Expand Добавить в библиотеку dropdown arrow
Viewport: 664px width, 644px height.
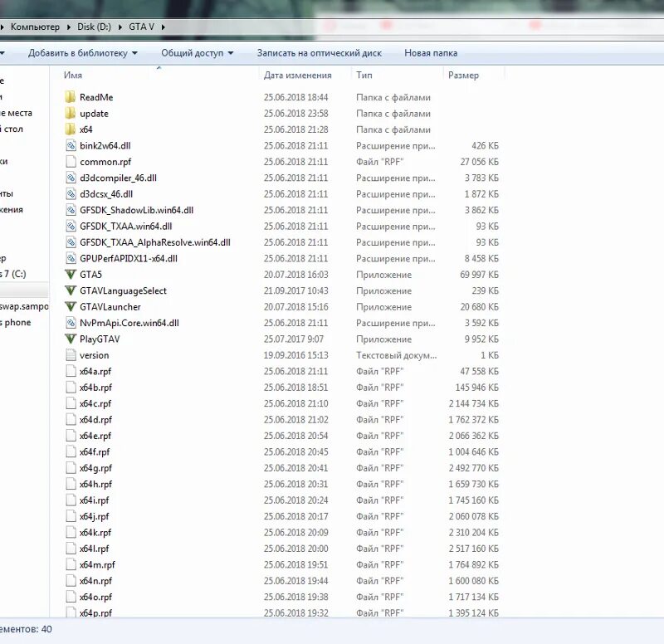coord(134,53)
